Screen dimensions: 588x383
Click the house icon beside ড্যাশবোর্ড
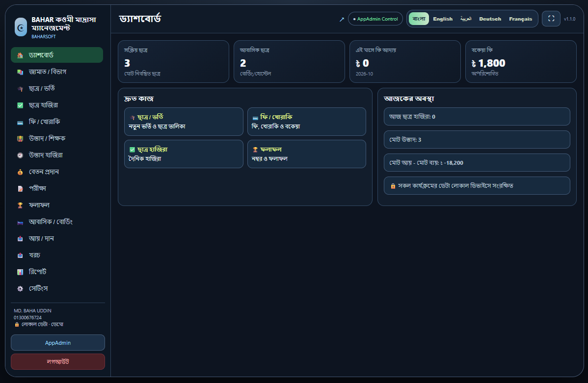pos(20,55)
